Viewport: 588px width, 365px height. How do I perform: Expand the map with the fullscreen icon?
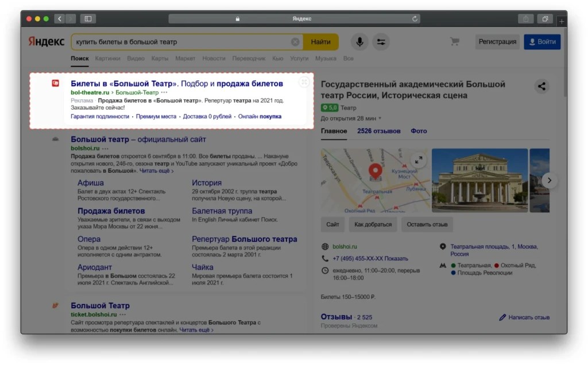419,160
